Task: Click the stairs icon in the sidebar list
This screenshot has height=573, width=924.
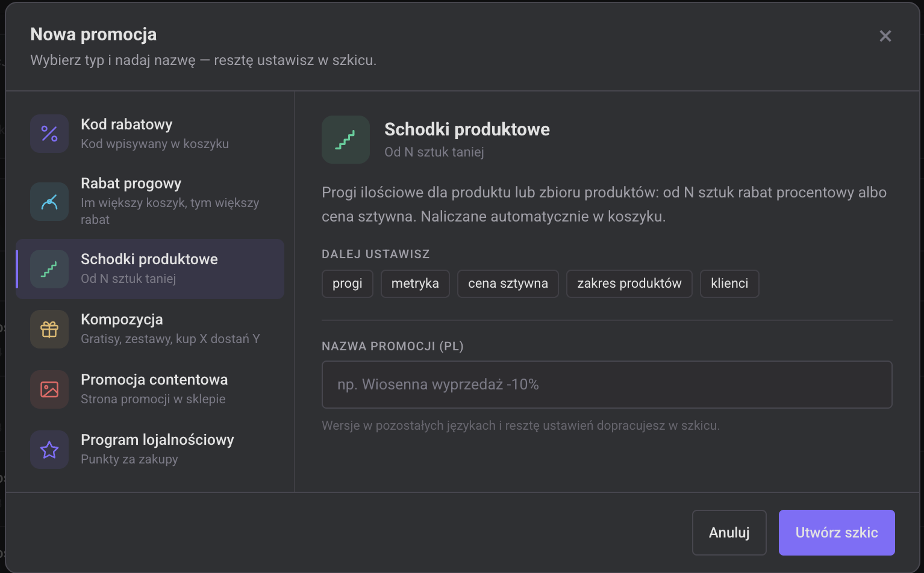Action: (x=49, y=269)
